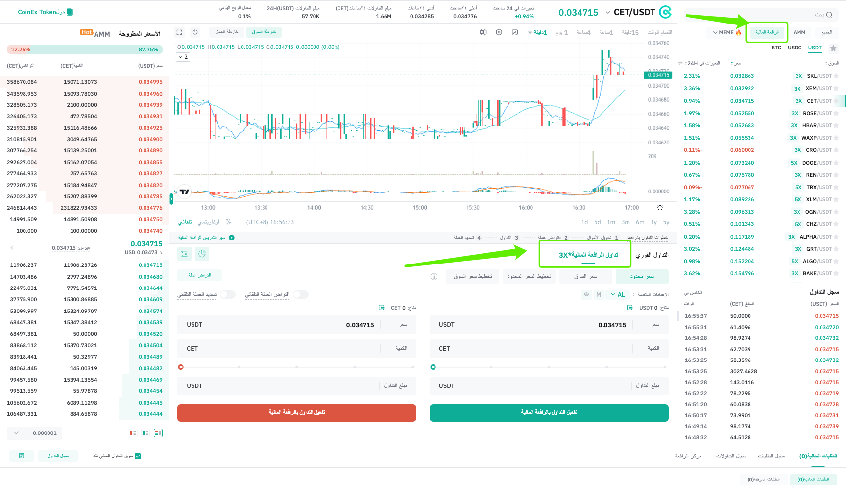
Task: Toggle the hidden order eye button
Action: (586, 295)
